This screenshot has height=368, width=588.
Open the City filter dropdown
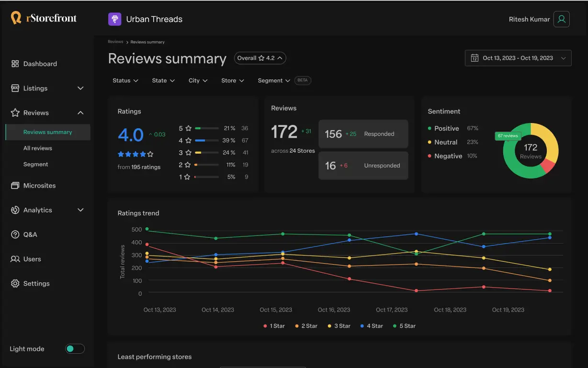click(x=198, y=80)
